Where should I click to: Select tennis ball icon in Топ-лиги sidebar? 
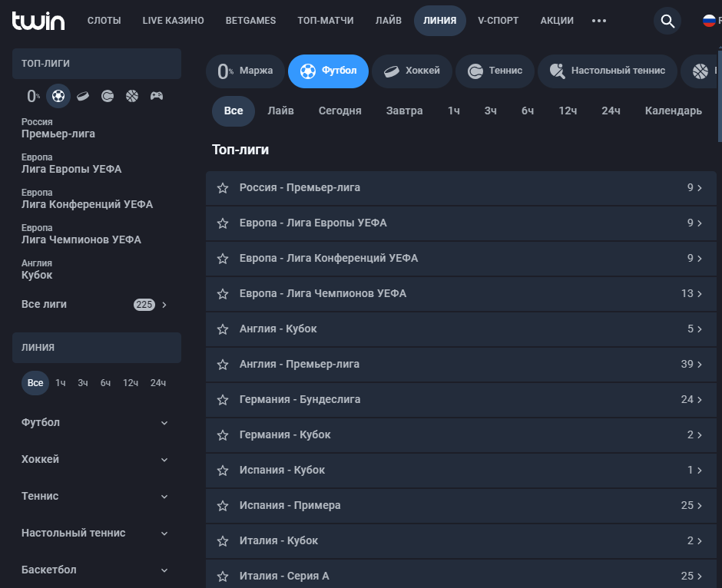[x=108, y=96]
